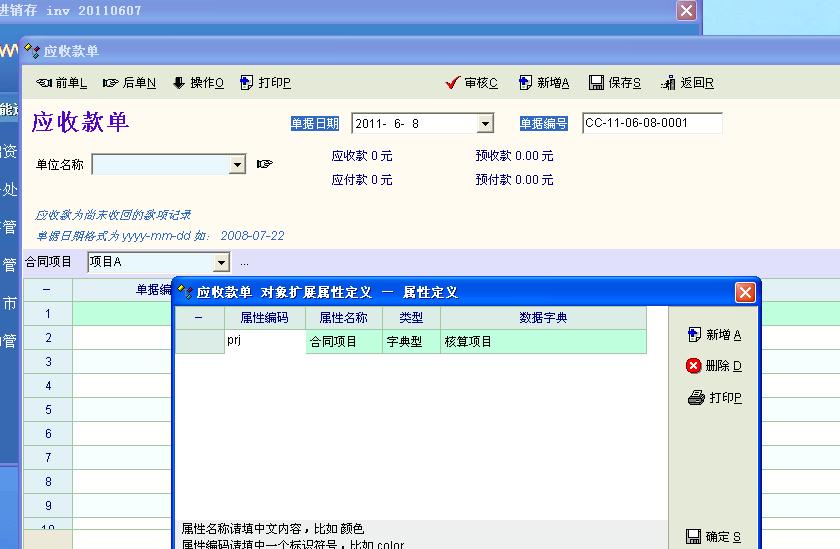The image size is (840, 549).
Task: Close the 属性定义 dialog window
Action: click(745, 292)
